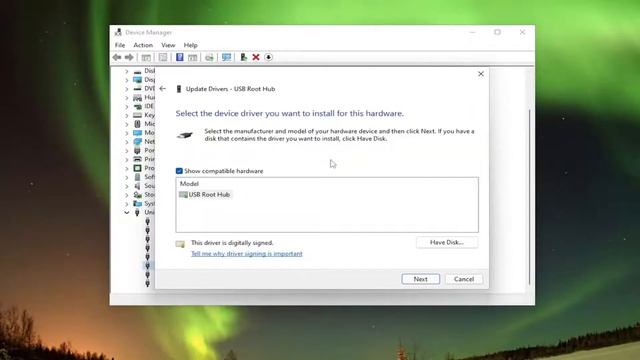Click Scan for hardware changes monitor icon
Screen dimensions: 640x360
227,57
